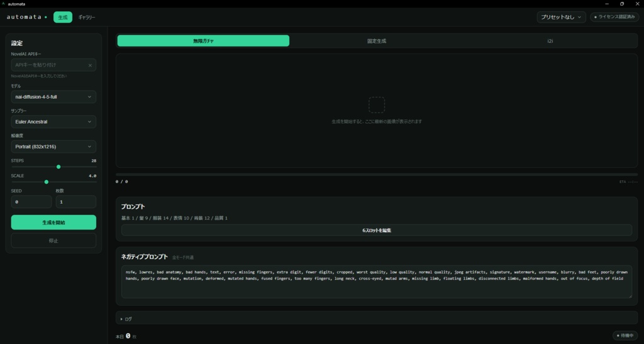
Task: Click the automata logo in the header
Action: (26, 17)
